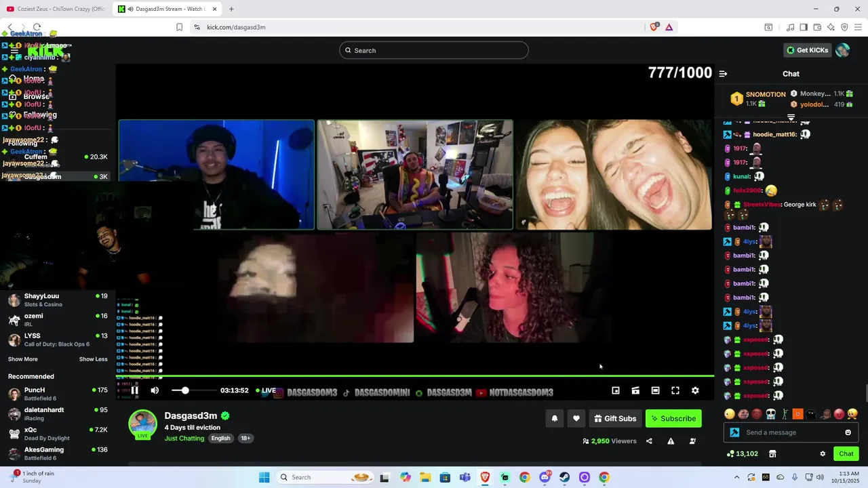The image size is (868, 488).
Task: Enter fullscreen mode in the player
Action: tap(675, 390)
